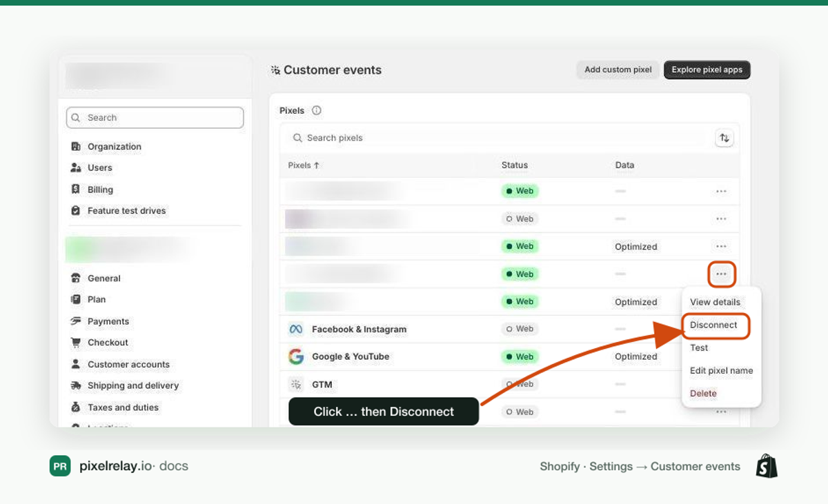The width and height of the screenshot is (828, 504).
Task: Click the Search pixels input field
Action: [x=497, y=138]
